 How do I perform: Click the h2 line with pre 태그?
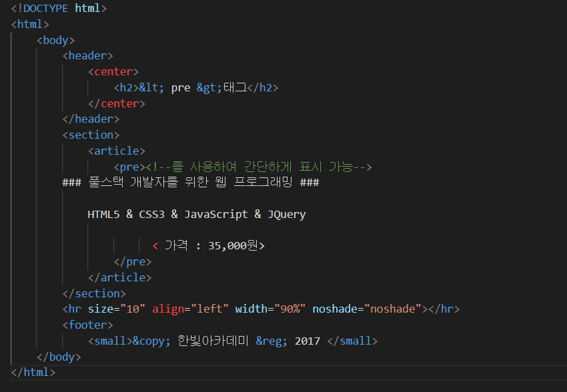click(196, 88)
